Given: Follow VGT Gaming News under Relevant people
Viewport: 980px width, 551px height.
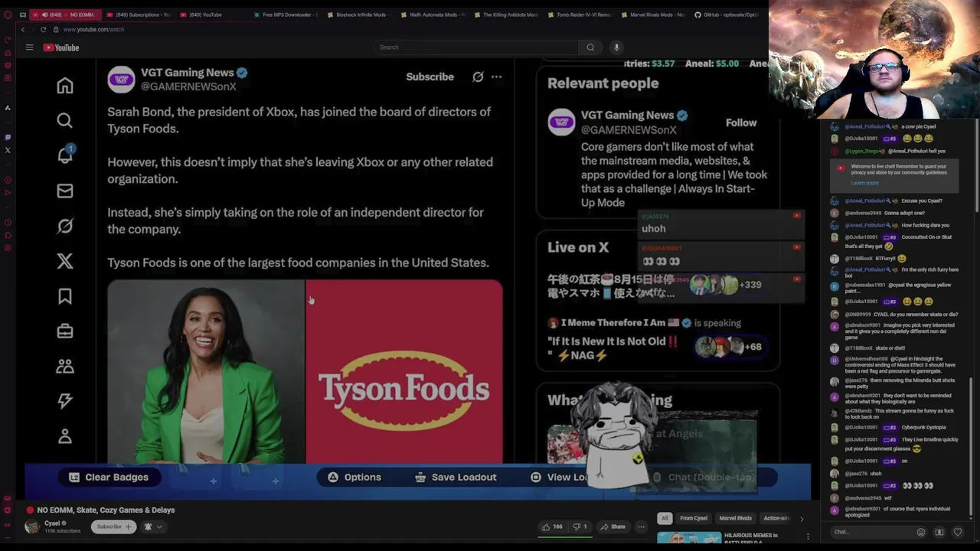Looking at the screenshot, I should pyautogui.click(x=741, y=122).
